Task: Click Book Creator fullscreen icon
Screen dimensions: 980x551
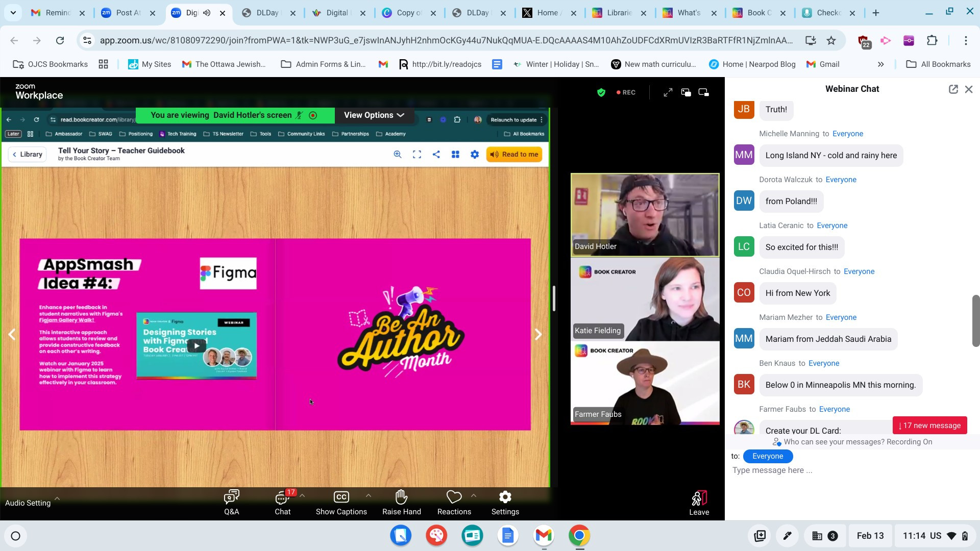Action: point(416,155)
